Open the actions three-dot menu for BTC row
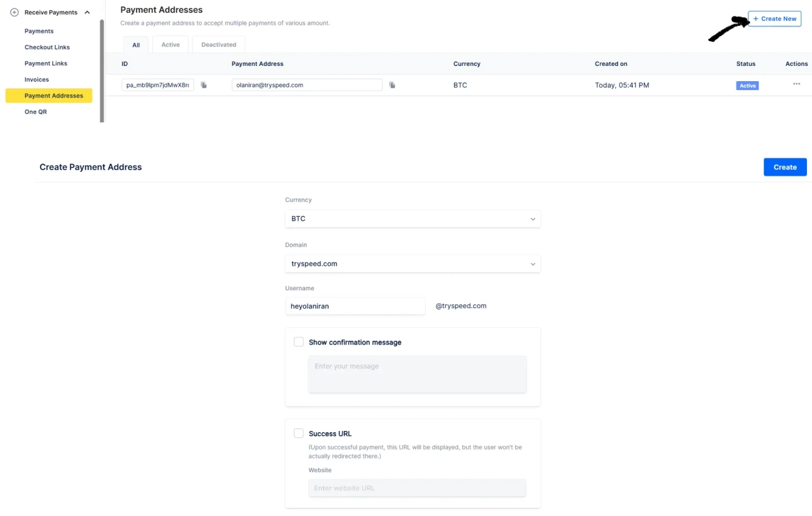 [796, 84]
